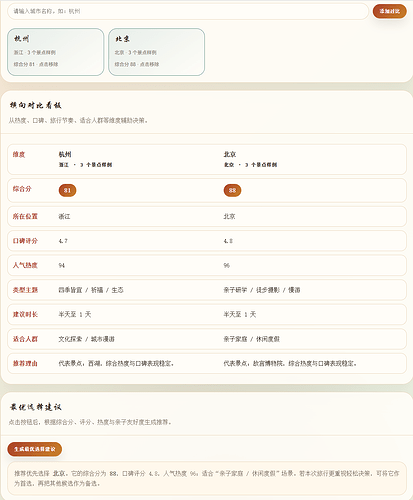Click the description under 最优选择建议
413x500 pixels.
(x=90, y=422)
